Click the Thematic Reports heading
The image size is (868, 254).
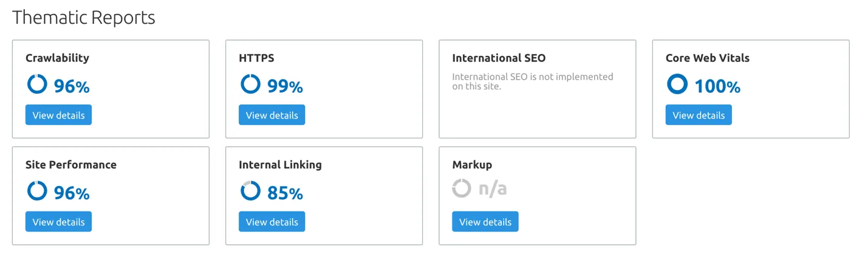84,17
